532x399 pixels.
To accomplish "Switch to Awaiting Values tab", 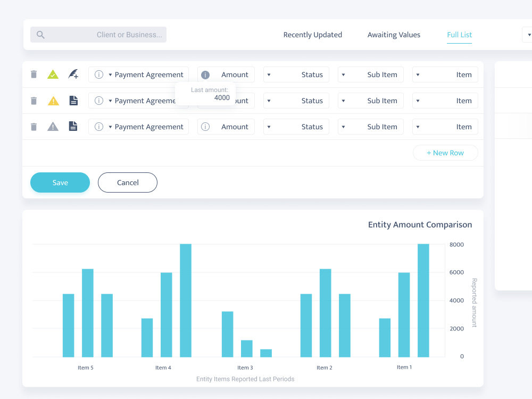I will click(x=394, y=35).
